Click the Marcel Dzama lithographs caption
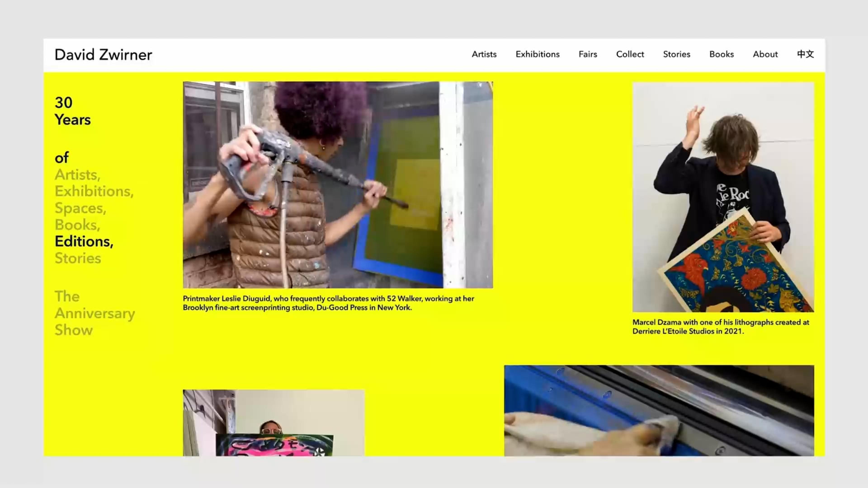Image resolution: width=868 pixels, height=488 pixels. coord(721,327)
